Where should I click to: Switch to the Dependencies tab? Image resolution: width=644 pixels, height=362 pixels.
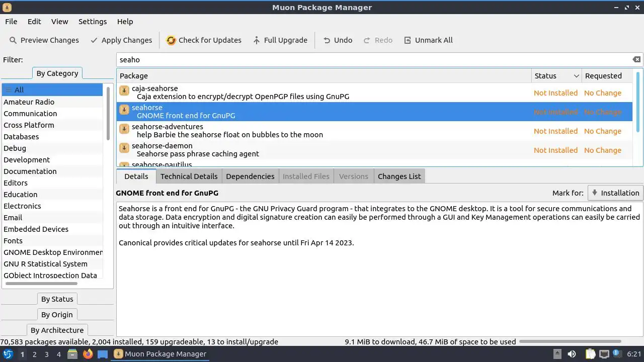(250, 176)
